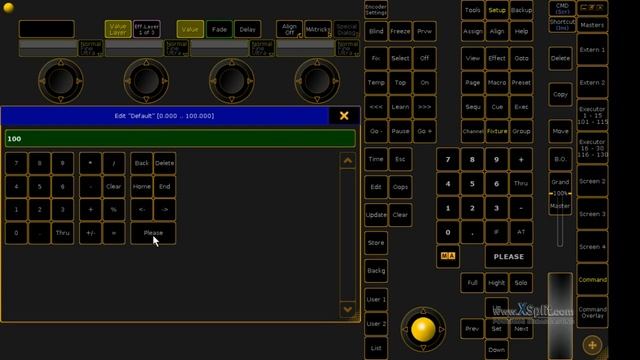Viewport: 640px width, 360px height.
Task: Click the AT key on the keypad
Action: pos(521,232)
